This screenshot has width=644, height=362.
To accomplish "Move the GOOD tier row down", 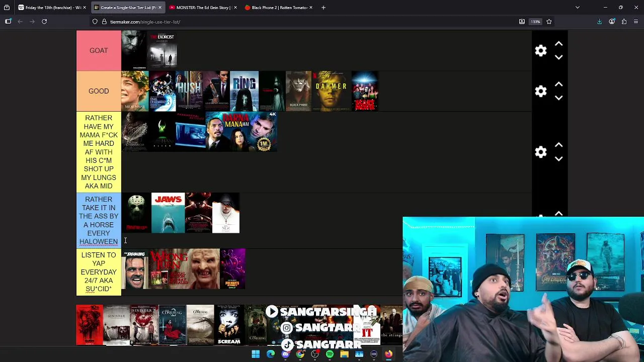I will pos(558,98).
